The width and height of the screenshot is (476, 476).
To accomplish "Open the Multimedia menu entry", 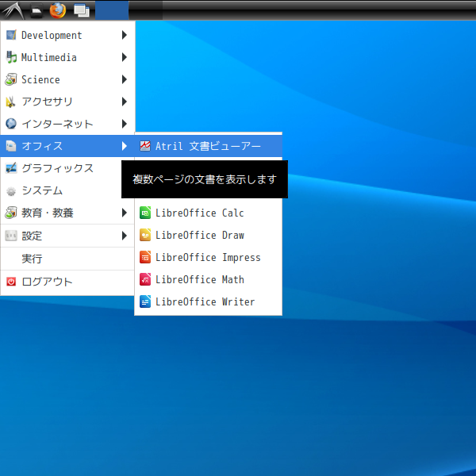I will 67,57.
